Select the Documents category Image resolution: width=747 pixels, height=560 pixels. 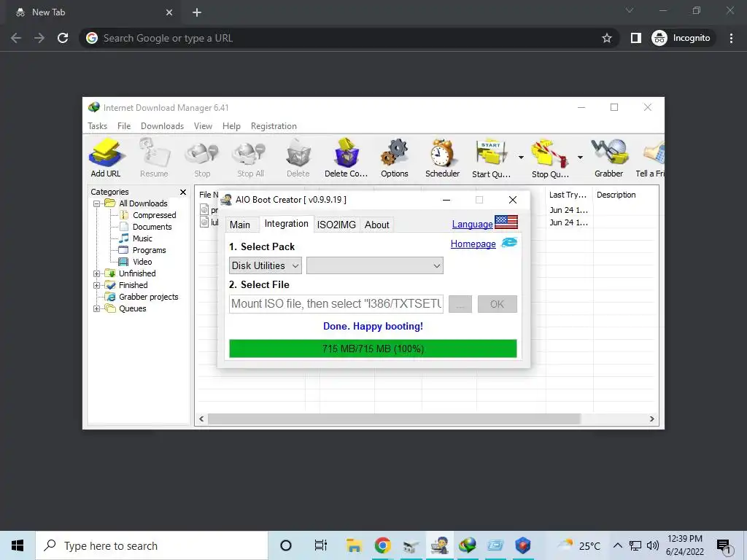tap(152, 227)
